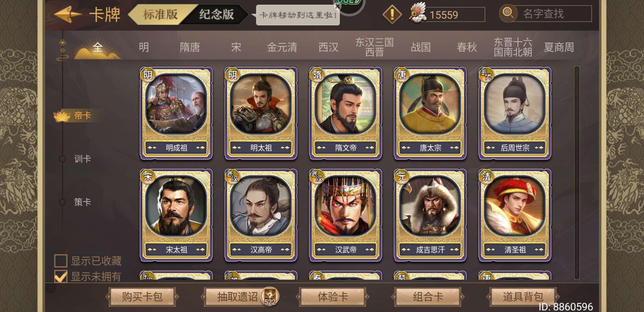Open the exclamation mark info icon
Screen dimensions: 644x312
pos(392,14)
